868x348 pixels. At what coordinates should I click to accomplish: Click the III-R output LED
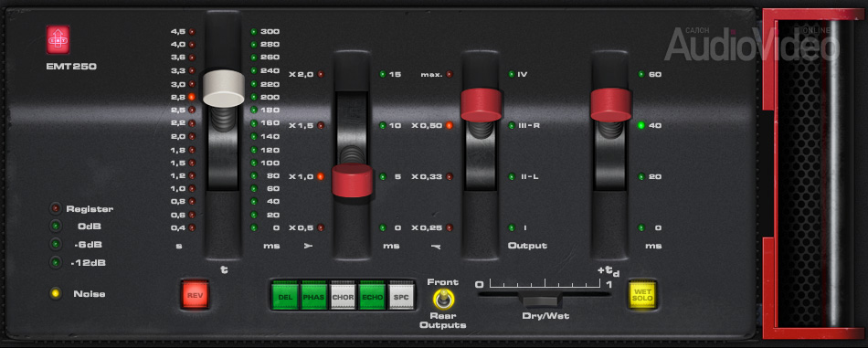[512, 125]
